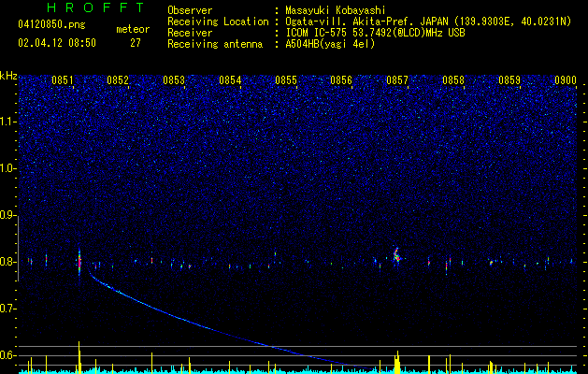Click the 0852 time marker
Viewport: 588px width, 374px height.
coord(118,80)
